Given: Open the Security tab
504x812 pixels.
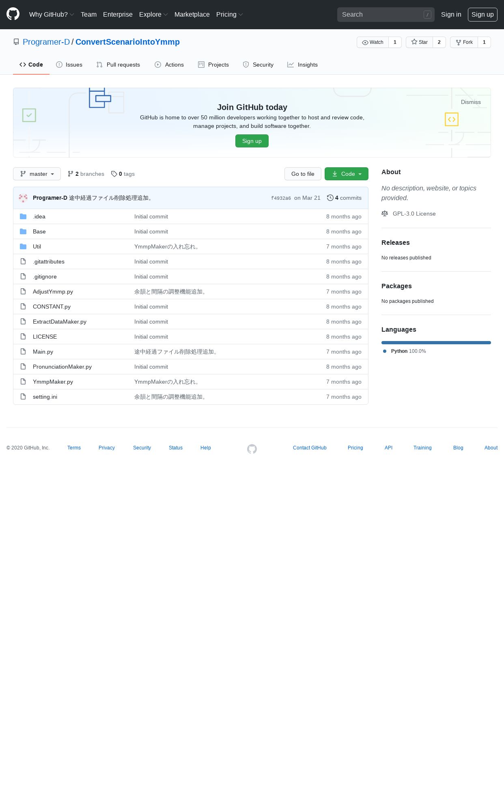Looking at the screenshot, I should click(x=258, y=65).
